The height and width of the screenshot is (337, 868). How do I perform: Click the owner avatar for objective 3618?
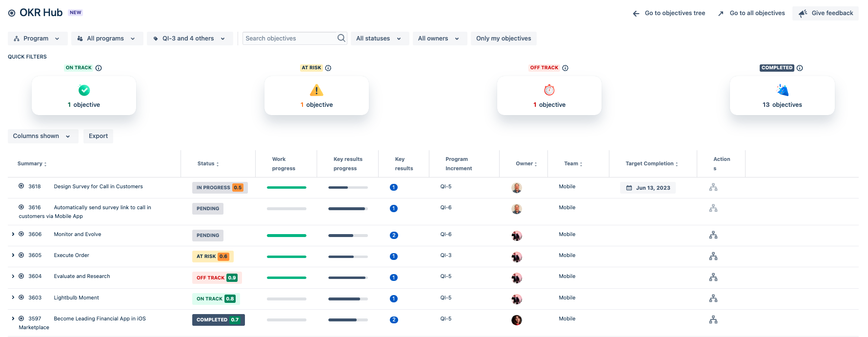517,188
